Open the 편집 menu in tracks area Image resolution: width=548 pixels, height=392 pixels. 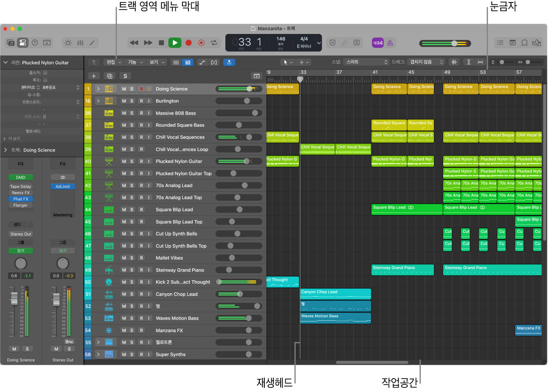[114, 62]
